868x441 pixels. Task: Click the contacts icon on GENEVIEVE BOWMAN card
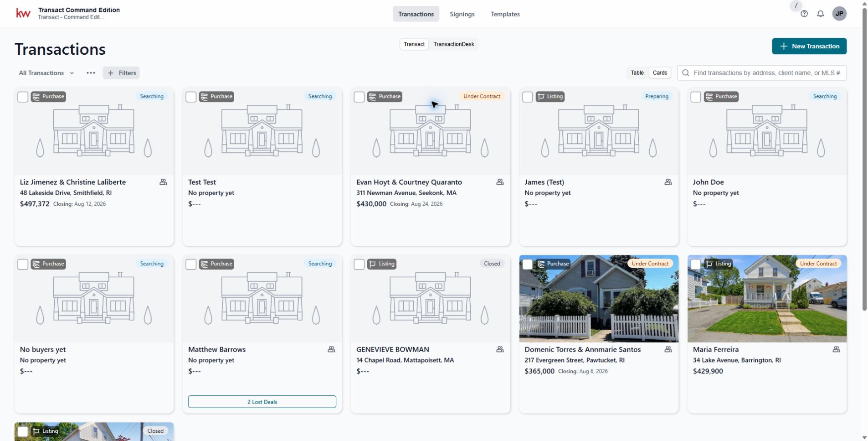click(x=500, y=349)
